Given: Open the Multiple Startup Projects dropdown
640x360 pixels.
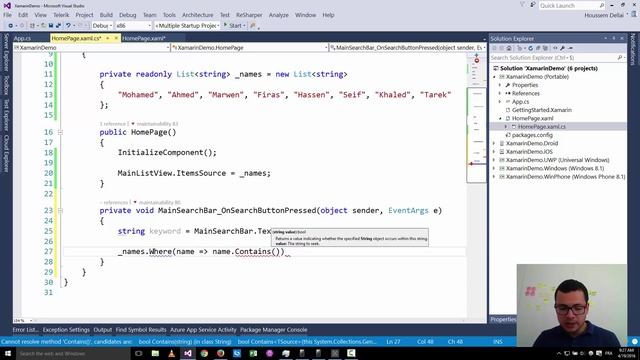Looking at the screenshot, I should (187, 26).
